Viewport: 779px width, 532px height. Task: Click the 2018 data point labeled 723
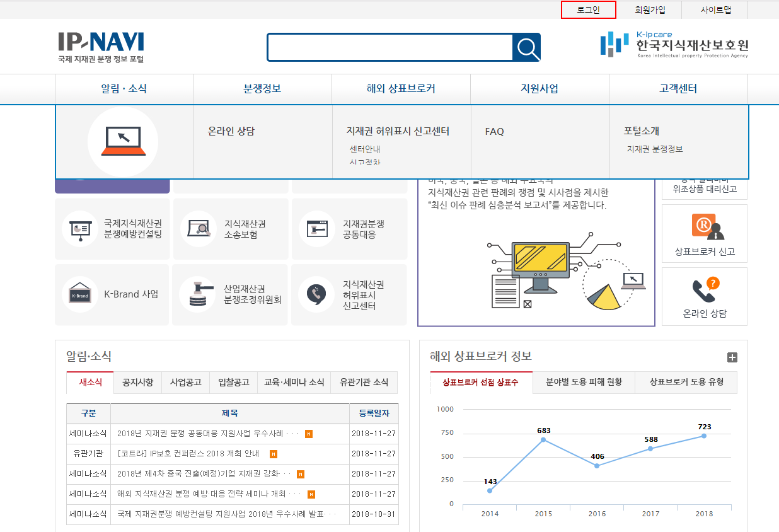pyautogui.click(x=704, y=436)
